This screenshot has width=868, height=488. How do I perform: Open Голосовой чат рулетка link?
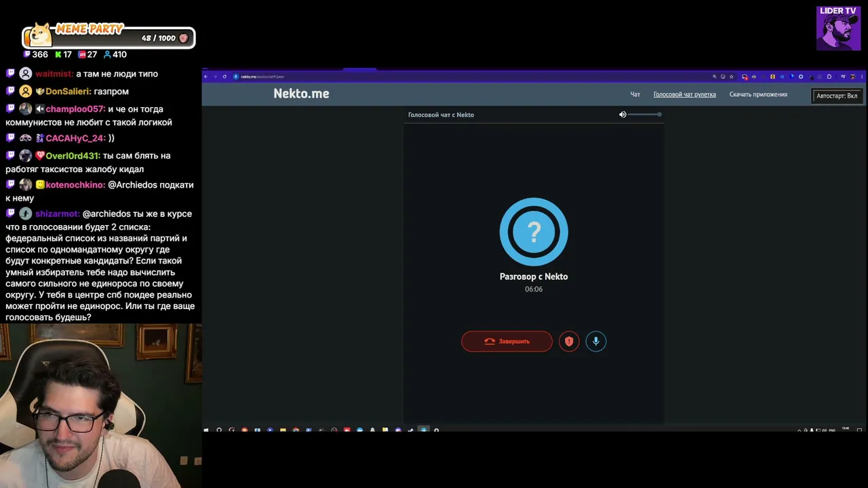684,95
